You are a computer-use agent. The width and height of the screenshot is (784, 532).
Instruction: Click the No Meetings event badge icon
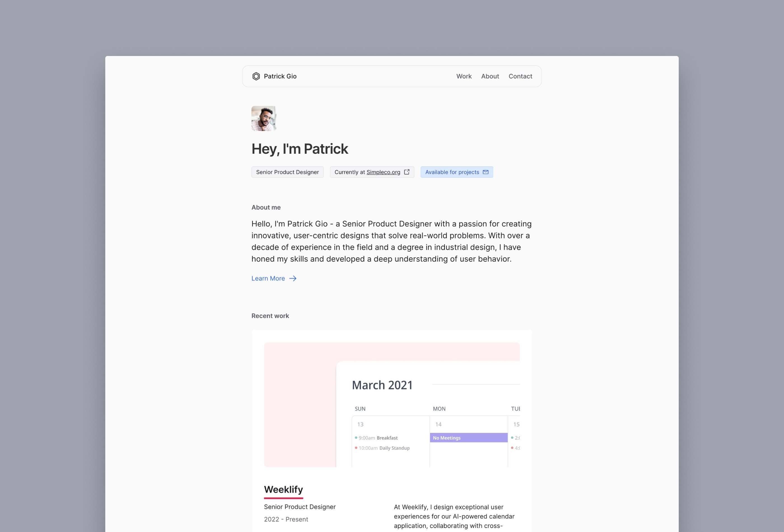pos(468,438)
